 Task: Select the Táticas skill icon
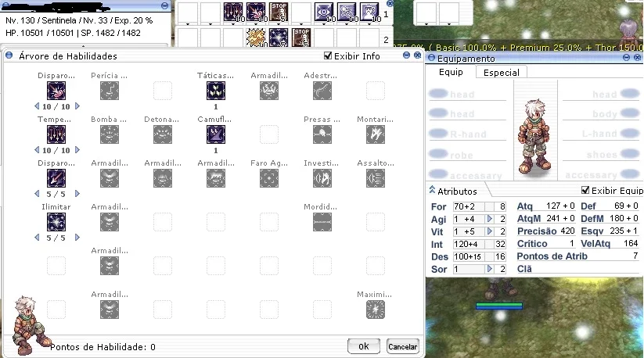tap(216, 91)
